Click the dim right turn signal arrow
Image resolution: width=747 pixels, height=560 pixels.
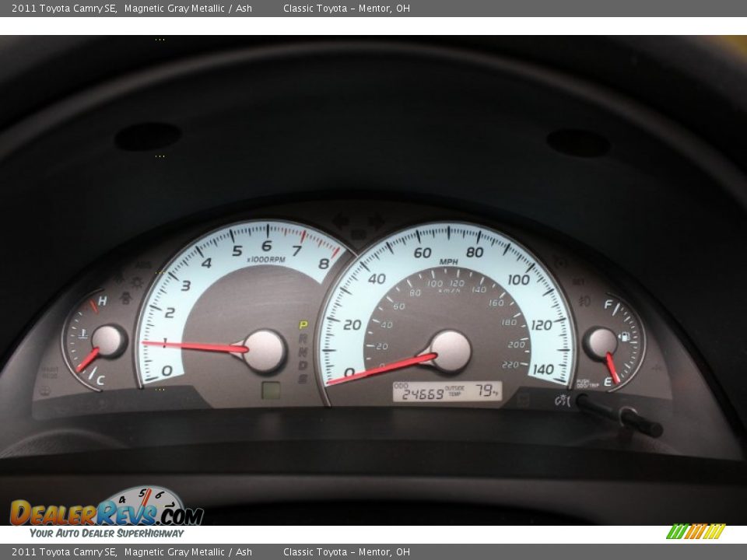(x=377, y=222)
